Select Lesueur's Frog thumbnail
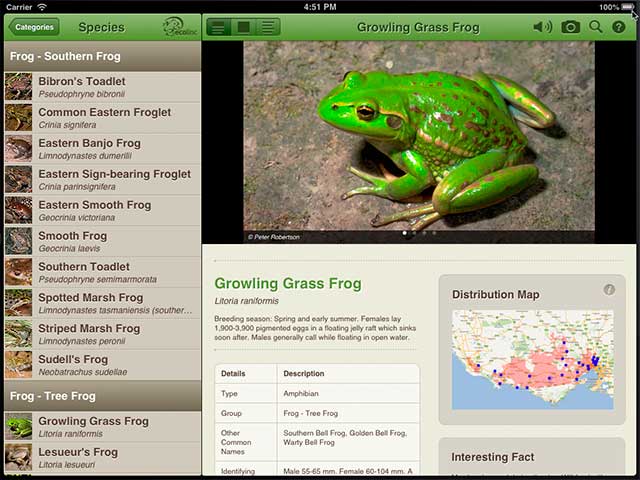 pyautogui.click(x=18, y=458)
